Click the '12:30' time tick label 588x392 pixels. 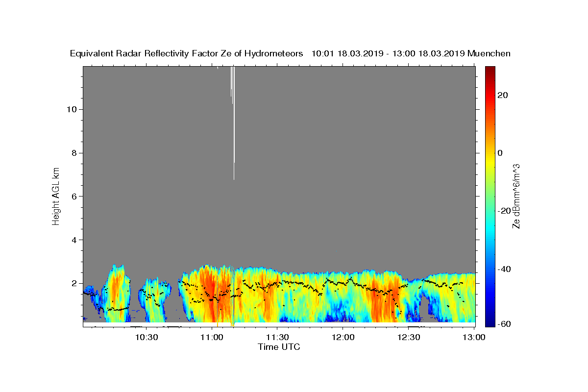(x=409, y=337)
